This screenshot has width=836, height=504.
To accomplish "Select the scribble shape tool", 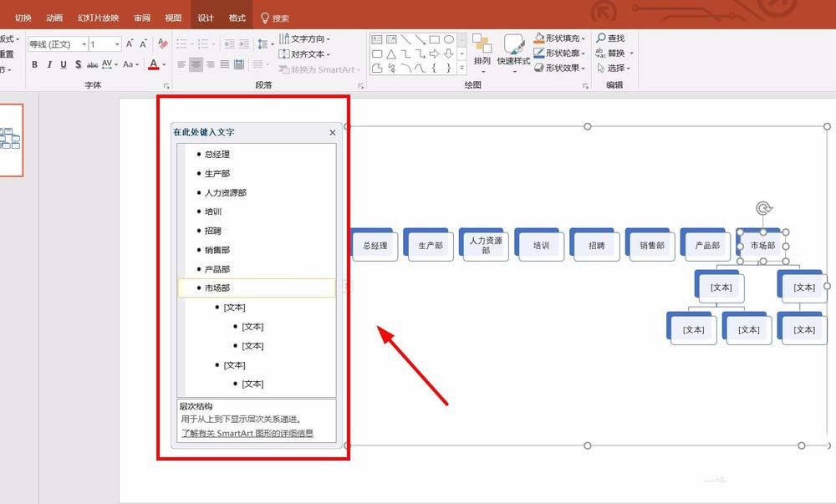I will pyautogui.click(x=391, y=69).
